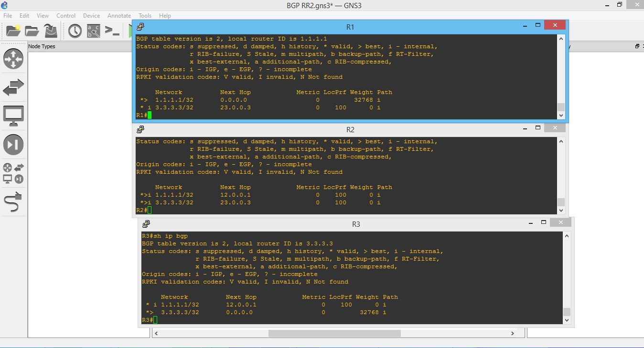Click weight 32768 in R3 terminal

(369, 312)
